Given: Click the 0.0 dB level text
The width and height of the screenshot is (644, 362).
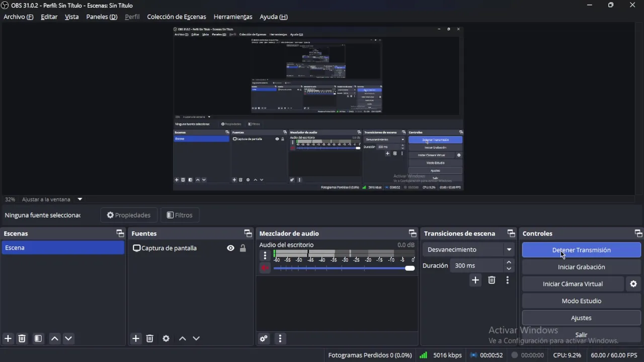Looking at the screenshot, I should click(406, 245).
